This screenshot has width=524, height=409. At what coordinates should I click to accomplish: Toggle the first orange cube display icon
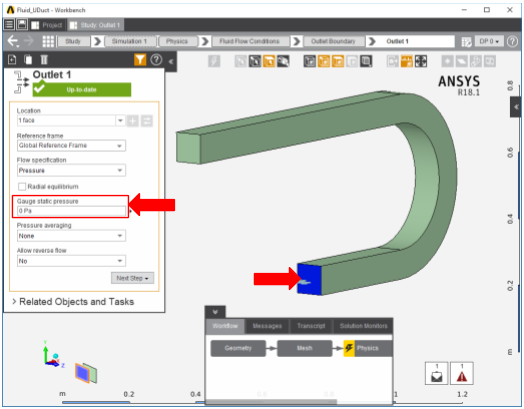(324, 61)
